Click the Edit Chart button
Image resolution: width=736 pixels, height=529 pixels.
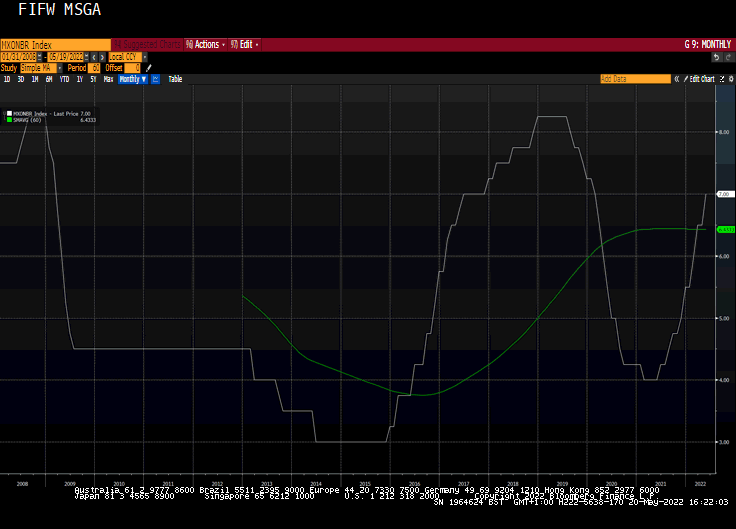click(x=701, y=79)
